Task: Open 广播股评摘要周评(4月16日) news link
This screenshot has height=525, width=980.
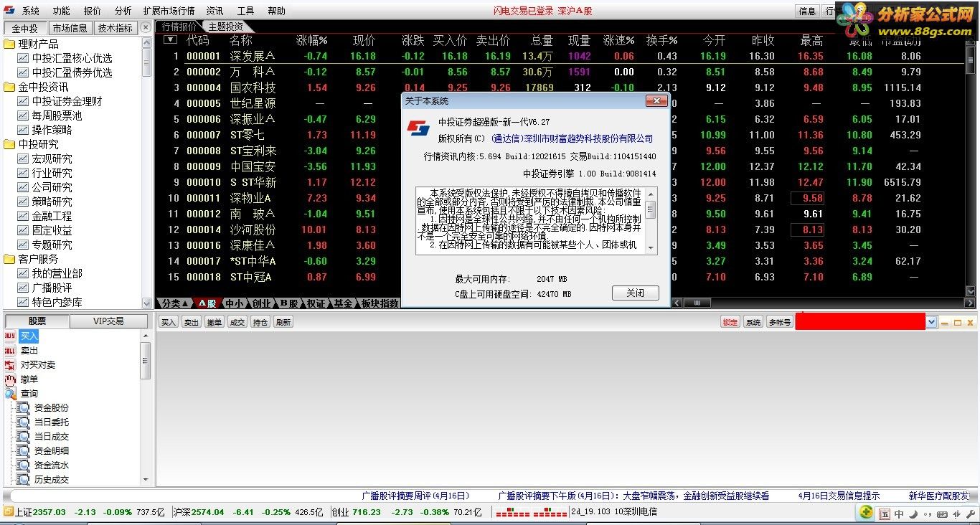Action: 415,496
